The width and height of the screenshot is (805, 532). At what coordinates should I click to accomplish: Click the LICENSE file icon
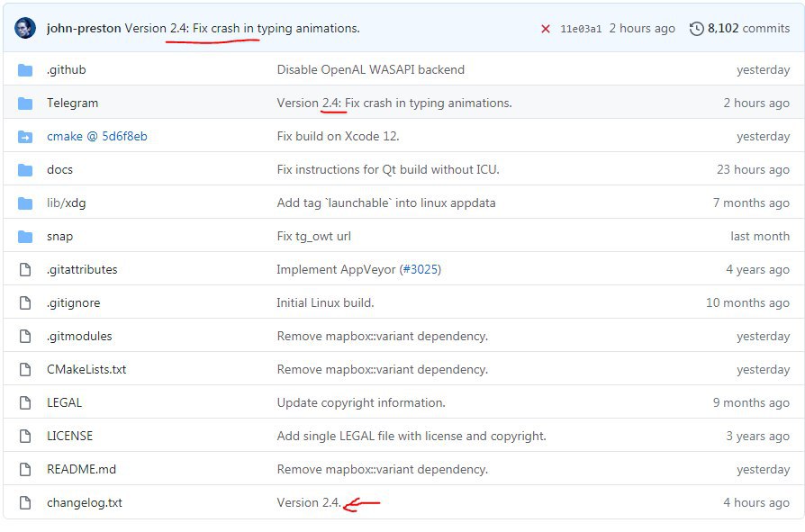tap(25, 437)
